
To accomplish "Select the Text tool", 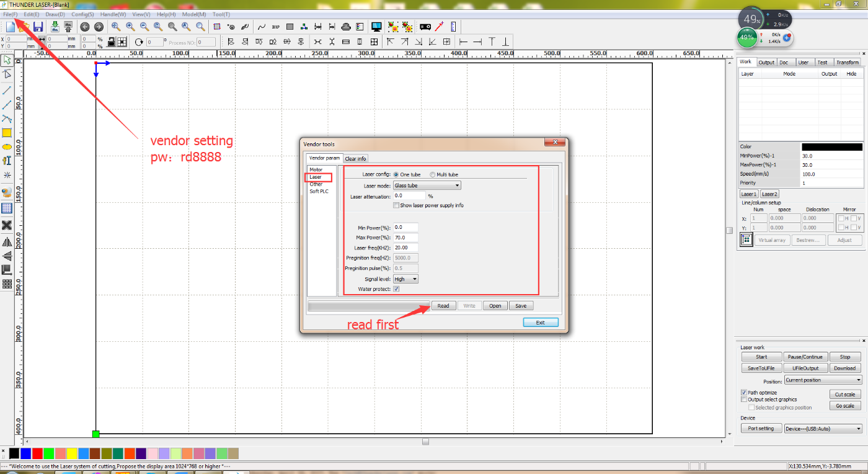I will (x=7, y=161).
